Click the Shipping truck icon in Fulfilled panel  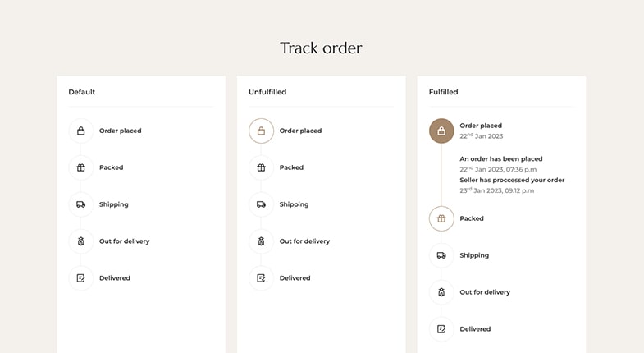441,255
